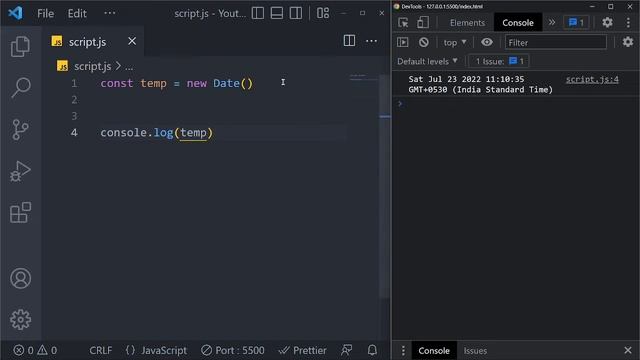Click the Port : 5500 Live Server status

[233, 350]
